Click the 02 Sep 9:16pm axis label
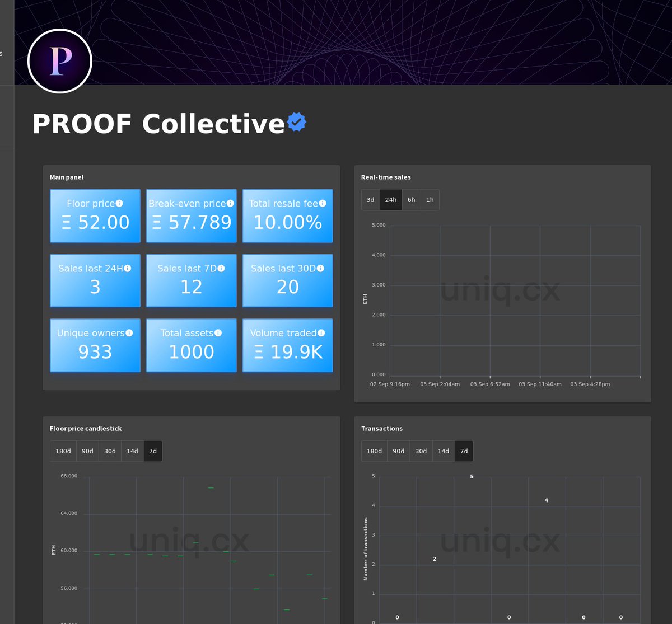Image resolution: width=672 pixels, height=624 pixels. coord(390,384)
